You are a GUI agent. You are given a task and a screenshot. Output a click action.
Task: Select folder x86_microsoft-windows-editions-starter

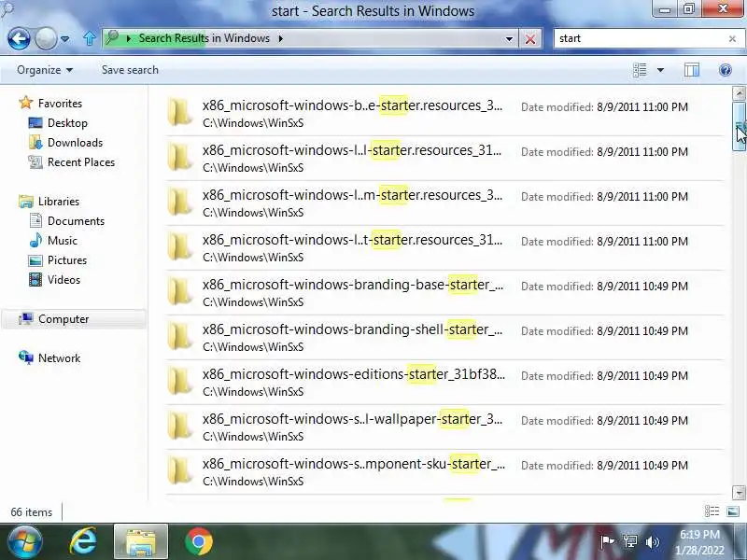(444, 382)
